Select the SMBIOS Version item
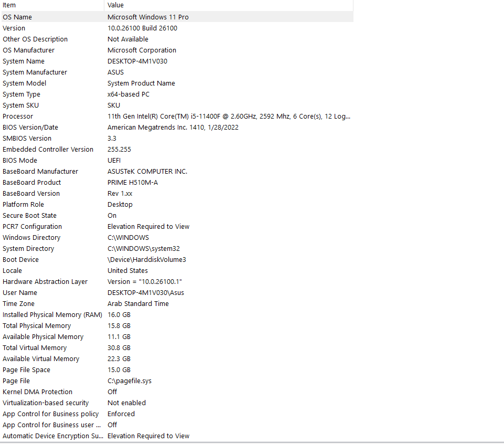 (27, 139)
